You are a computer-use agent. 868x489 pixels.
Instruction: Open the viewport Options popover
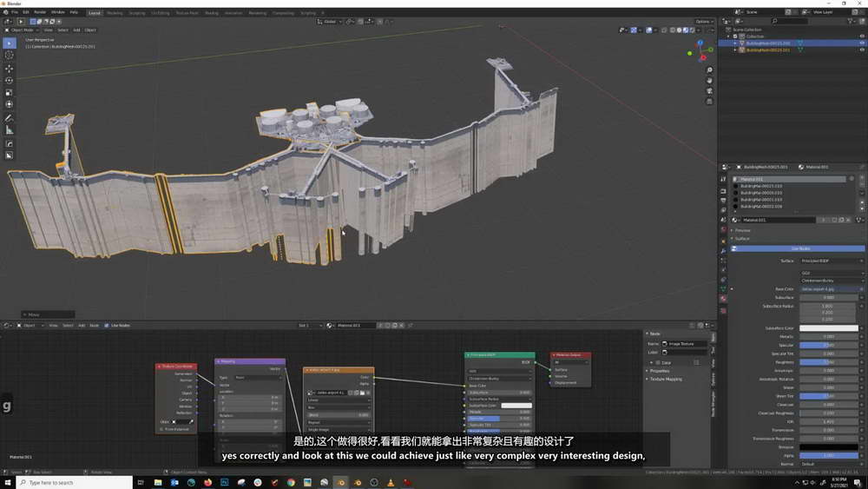[x=704, y=22]
